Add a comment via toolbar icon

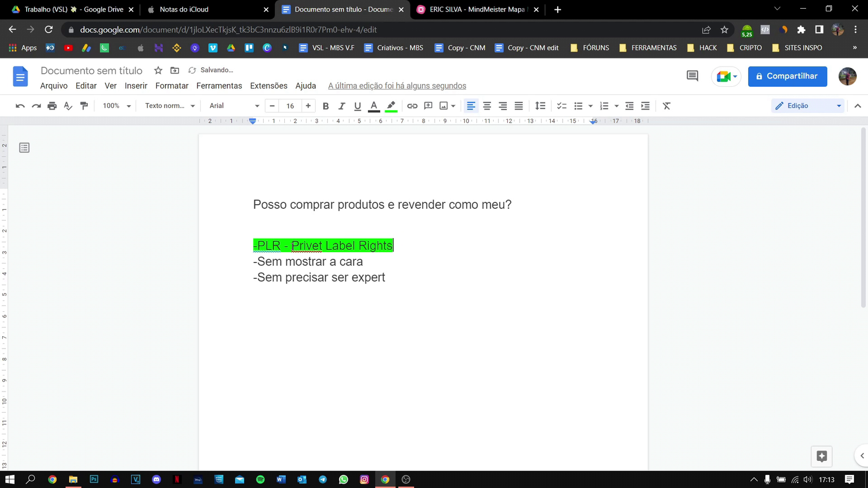[x=428, y=106]
